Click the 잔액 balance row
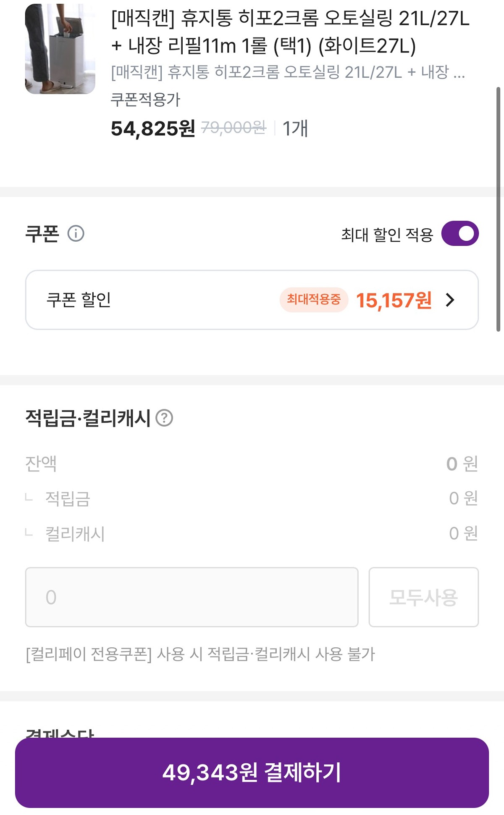 (252, 464)
